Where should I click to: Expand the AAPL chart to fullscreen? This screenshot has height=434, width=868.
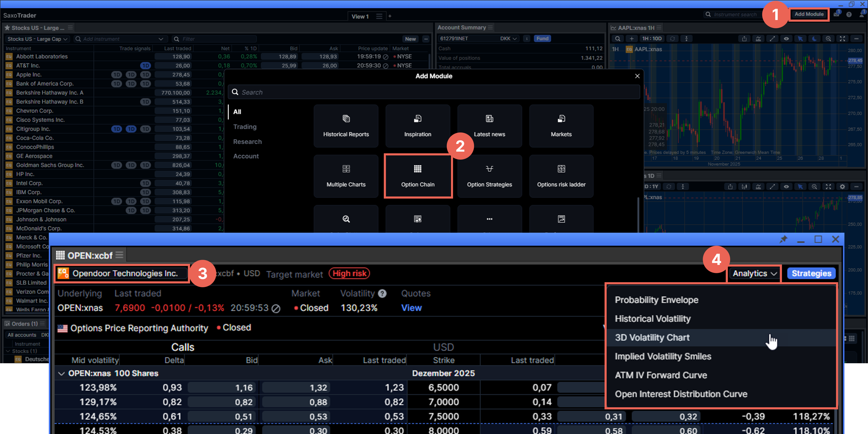pyautogui.click(x=842, y=39)
